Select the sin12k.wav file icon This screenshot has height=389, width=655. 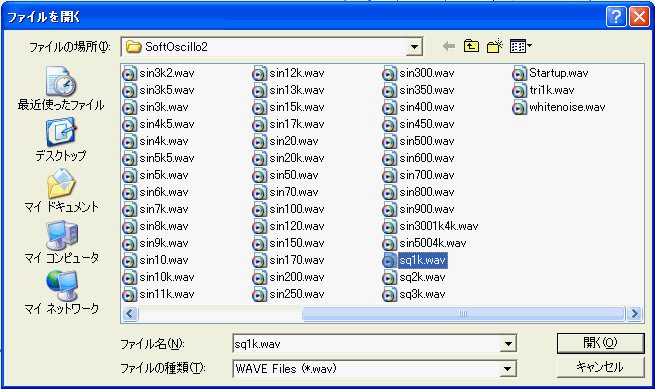259,74
